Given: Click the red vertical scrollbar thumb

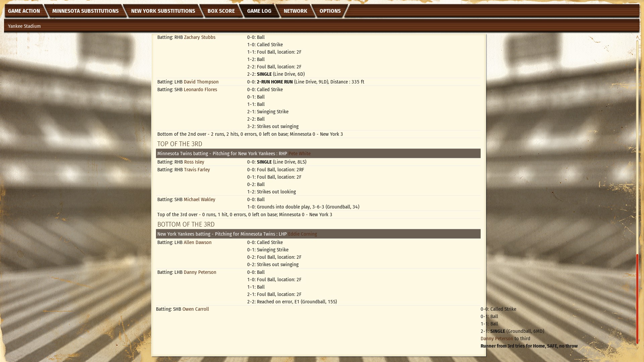Looking at the screenshot, I should 637,298.
